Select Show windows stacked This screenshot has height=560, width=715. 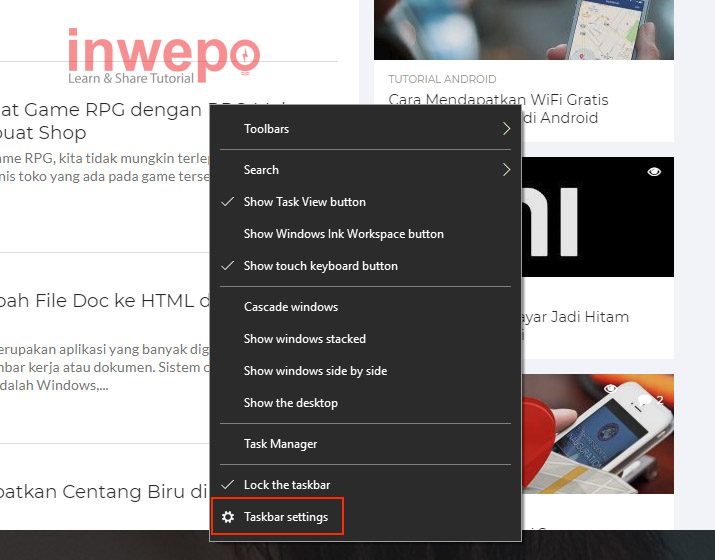pyautogui.click(x=365, y=339)
